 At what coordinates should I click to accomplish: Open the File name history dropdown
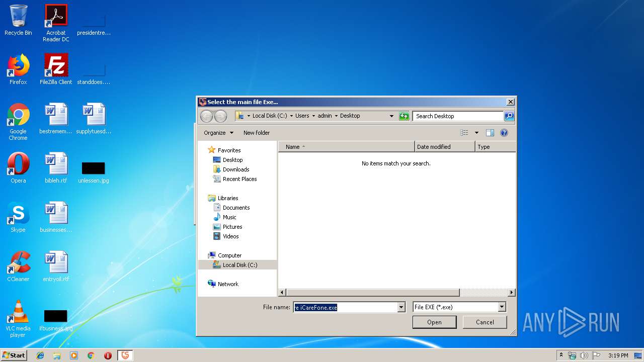[x=401, y=307]
